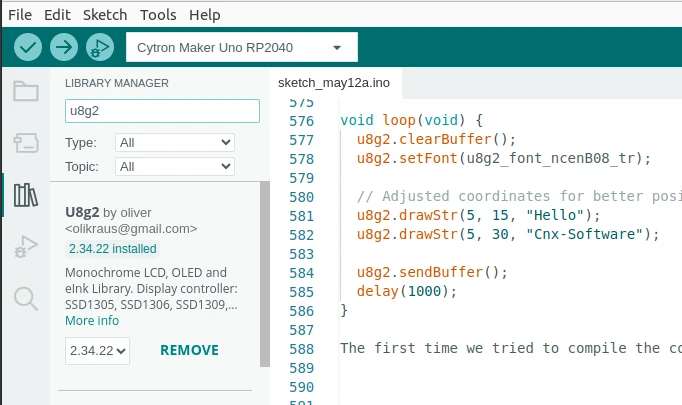This screenshot has width=682, height=405.
Task: Click the 2.34.22 installed badge
Action: [x=113, y=249]
